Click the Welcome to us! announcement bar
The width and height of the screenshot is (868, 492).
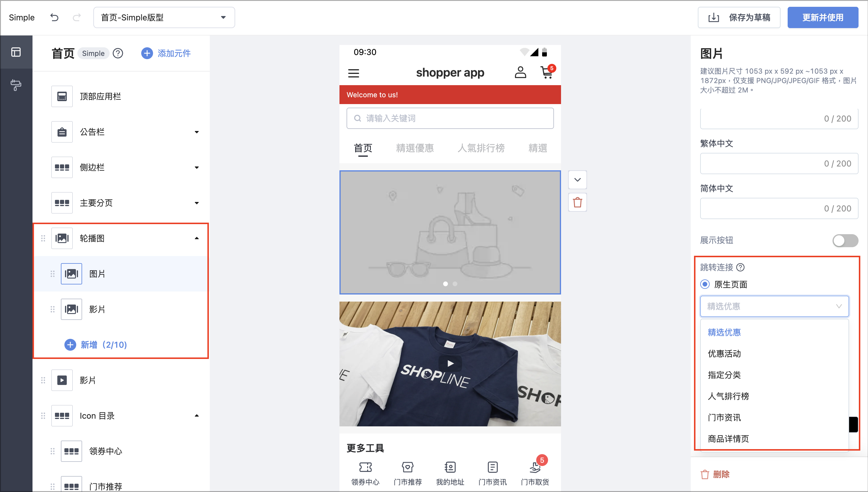click(x=450, y=95)
